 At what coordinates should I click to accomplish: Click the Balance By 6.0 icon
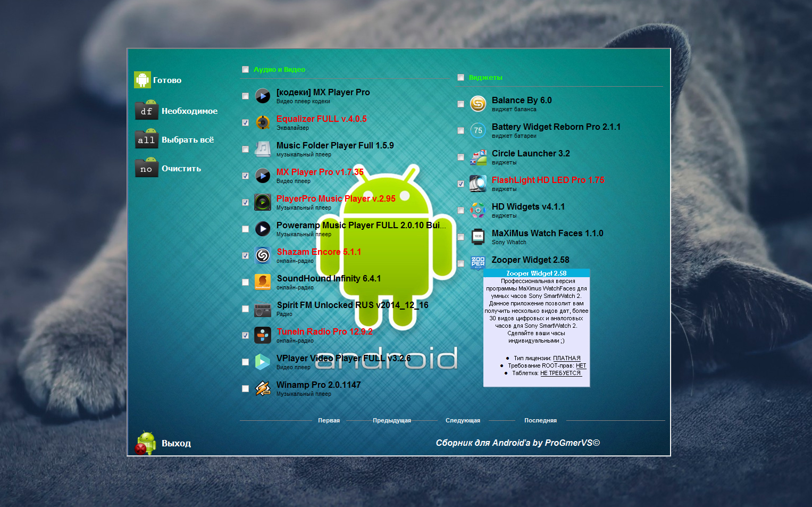click(478, 104)
